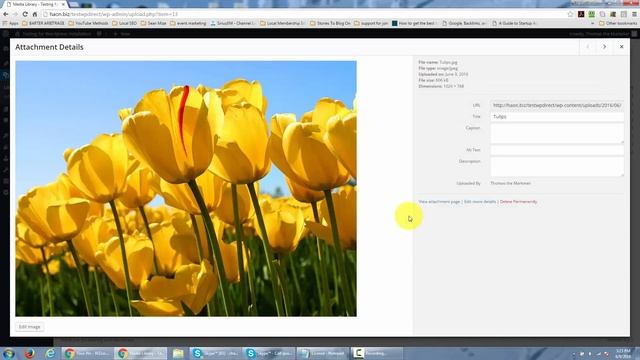The image size is (640, 360).
Task: Click the Edit Image button
Action: 29,327
